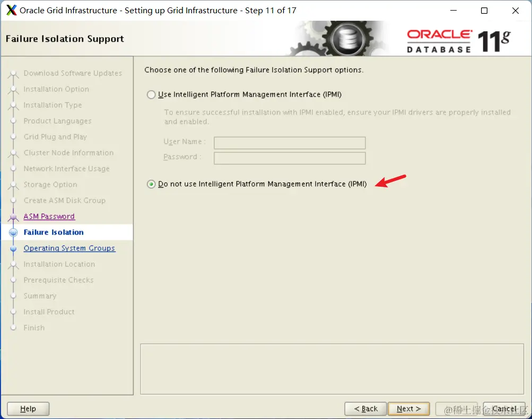Cancel the Grid Infrastructure installation
Viewport: 532px width, 419px height.
504,409
